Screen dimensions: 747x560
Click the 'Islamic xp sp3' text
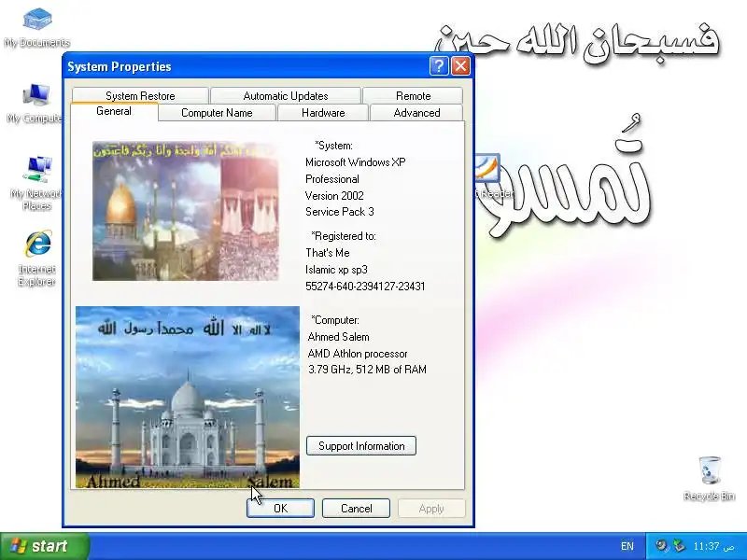coord(336,270)
